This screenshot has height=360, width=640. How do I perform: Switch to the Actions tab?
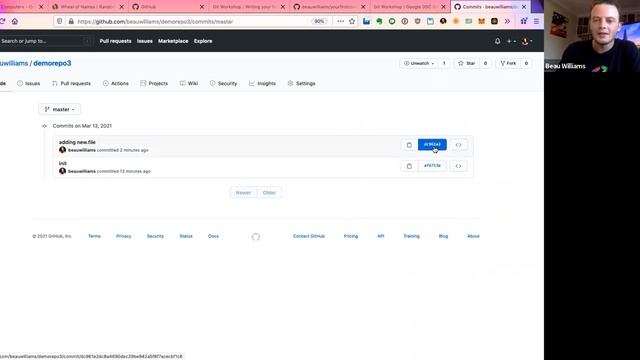[x=116, y=83]
